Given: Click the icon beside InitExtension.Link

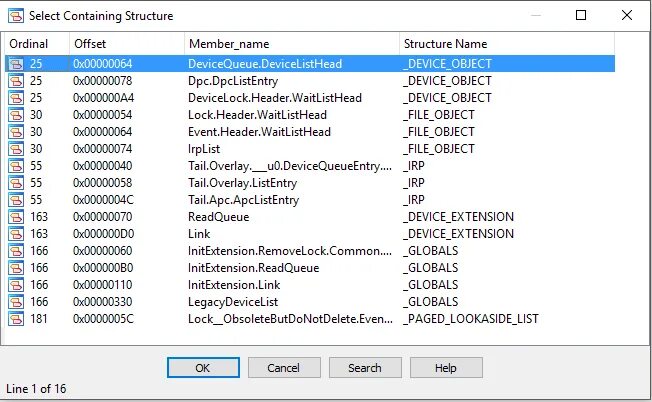Looking at the screenshot, I should [16, 285].
